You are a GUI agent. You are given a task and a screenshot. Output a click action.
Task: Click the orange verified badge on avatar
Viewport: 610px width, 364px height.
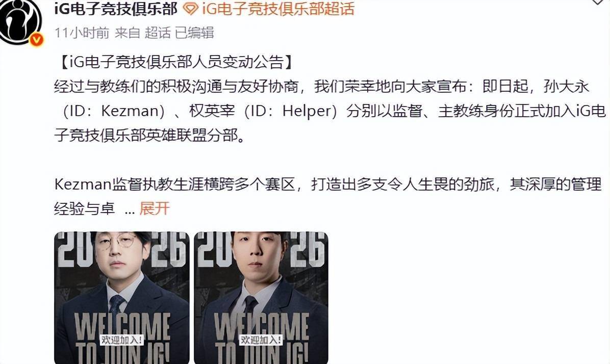coord(37,39)
